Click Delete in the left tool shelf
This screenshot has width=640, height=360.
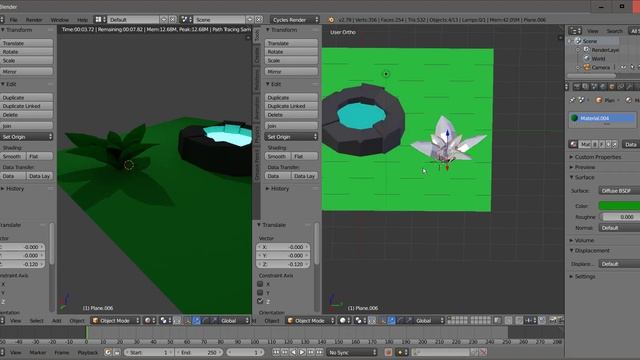[27, 115]
